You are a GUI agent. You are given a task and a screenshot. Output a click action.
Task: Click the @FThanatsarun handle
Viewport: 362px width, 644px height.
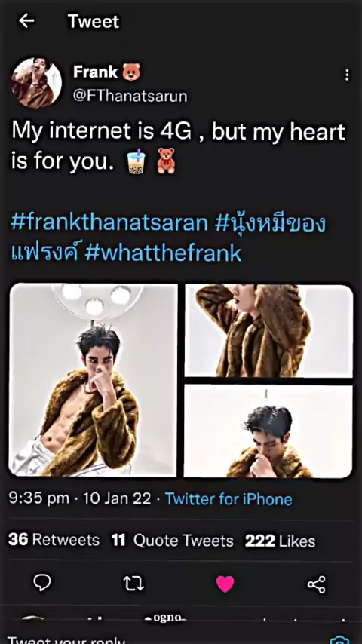(x=130, y=96)
